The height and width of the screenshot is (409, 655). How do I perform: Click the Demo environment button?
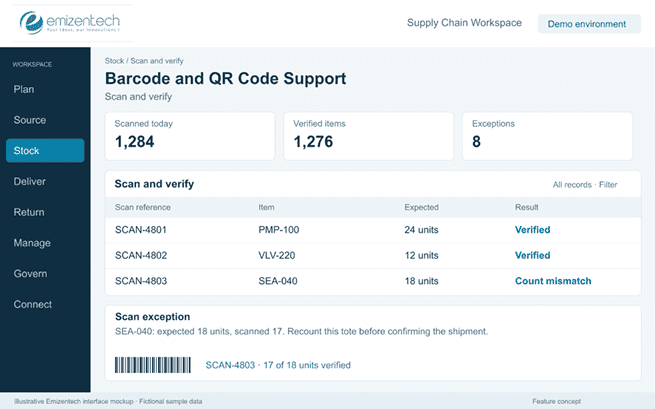589,24
